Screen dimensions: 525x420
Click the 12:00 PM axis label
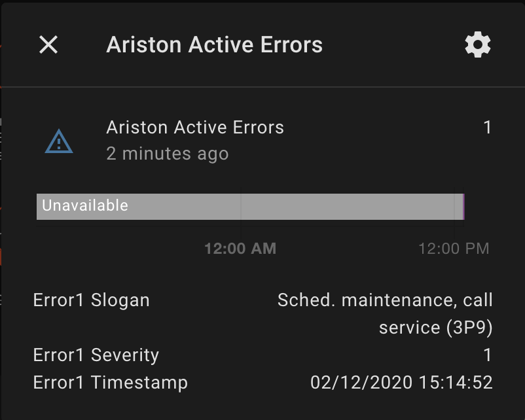click(x=454, y=249)
